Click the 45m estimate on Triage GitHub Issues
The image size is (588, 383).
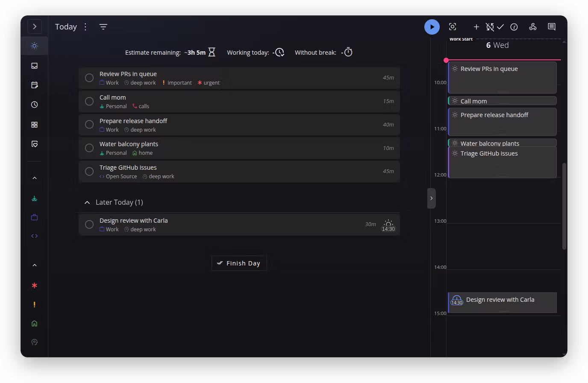[388, 171]
